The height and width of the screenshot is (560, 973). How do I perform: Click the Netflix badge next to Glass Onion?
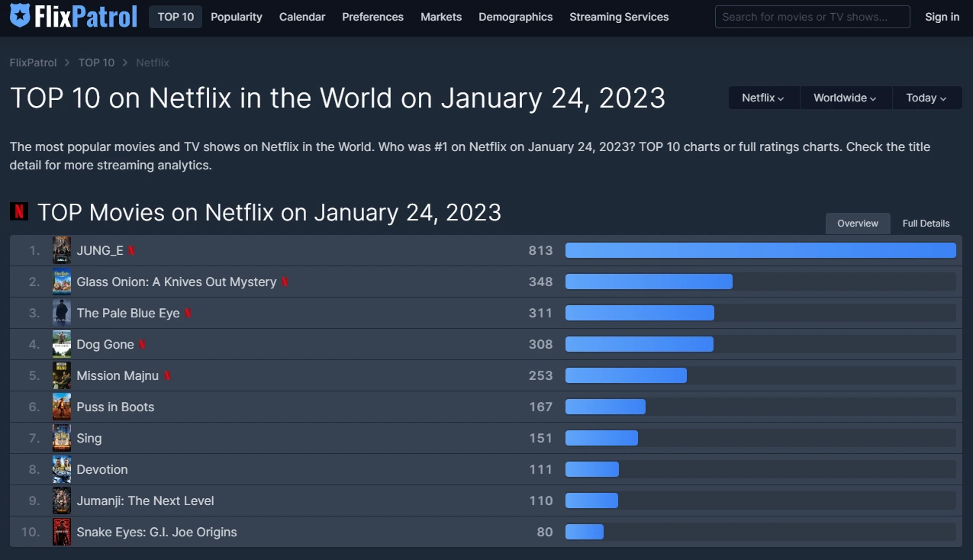click(285, 282)
